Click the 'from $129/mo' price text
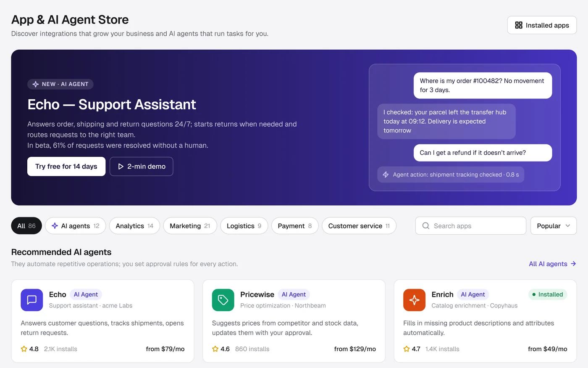The image size is (588, 368). coord(355,349)
